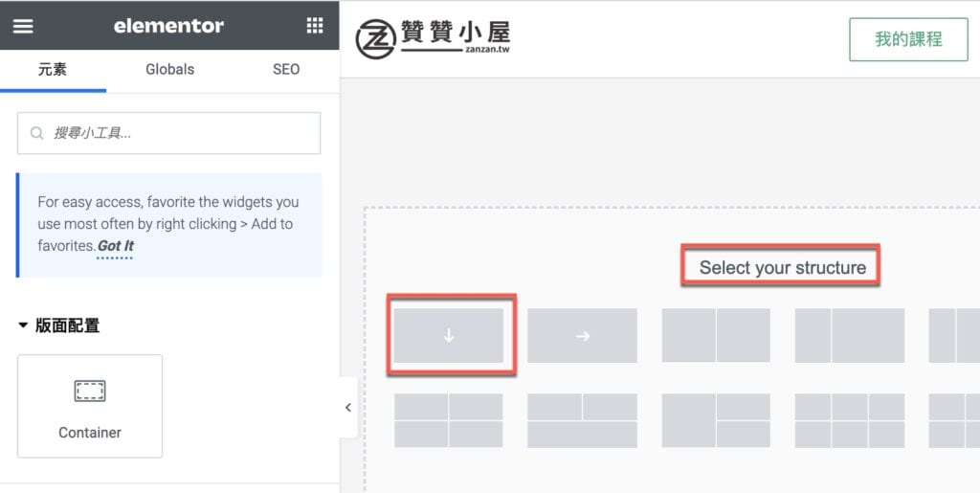Image resolution: width=980 pixels, height=493 pixels.
Task: Collapse the 版面配置 section
Action: (x=58, y=325)
